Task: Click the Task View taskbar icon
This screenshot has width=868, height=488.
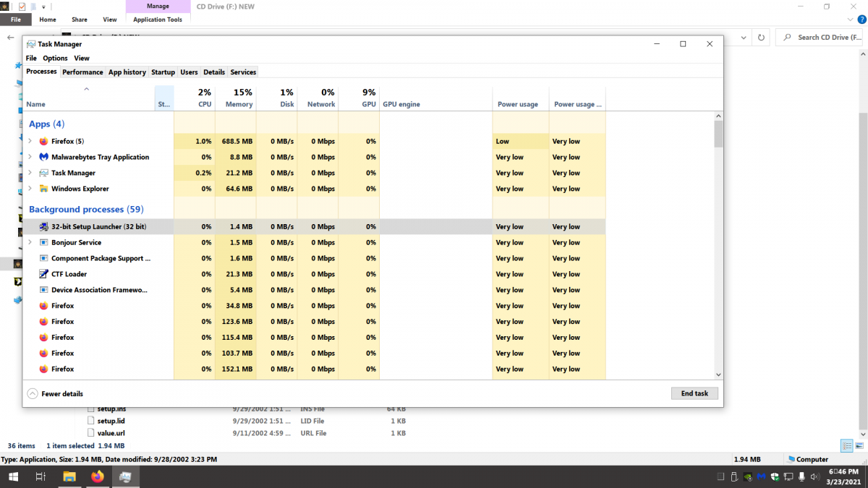Action: tap(41, 476)
